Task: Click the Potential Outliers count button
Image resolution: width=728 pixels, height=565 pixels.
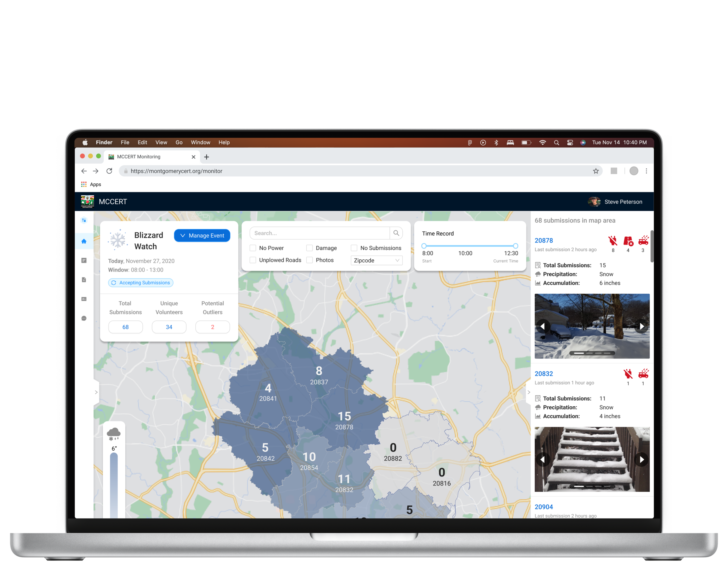Action: [x=212, y=327]
